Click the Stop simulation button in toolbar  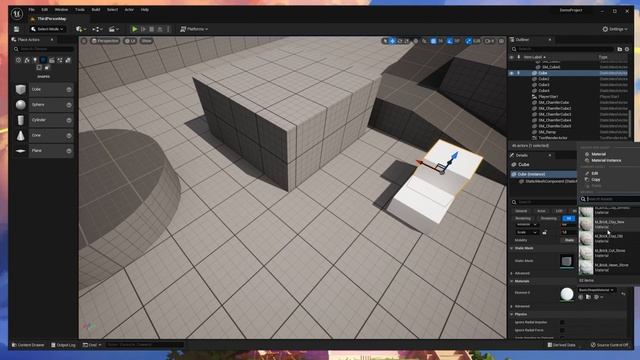[151, 29]
